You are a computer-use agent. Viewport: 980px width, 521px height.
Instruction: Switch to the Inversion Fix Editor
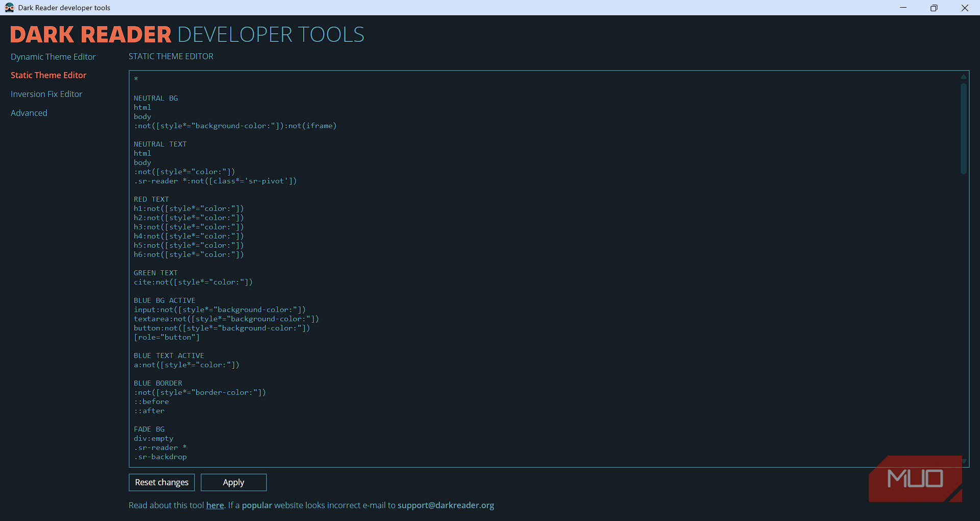point(46,94)
